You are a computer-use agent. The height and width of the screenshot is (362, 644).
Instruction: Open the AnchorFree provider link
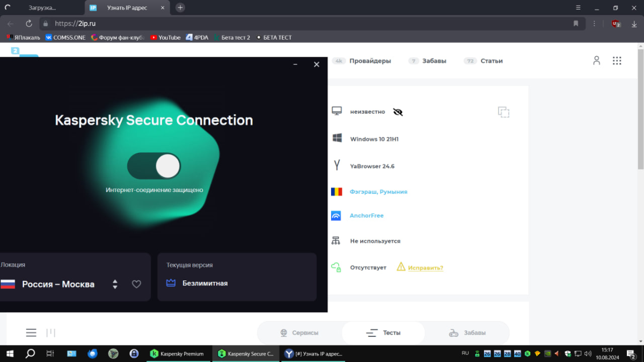coord(367,216)
